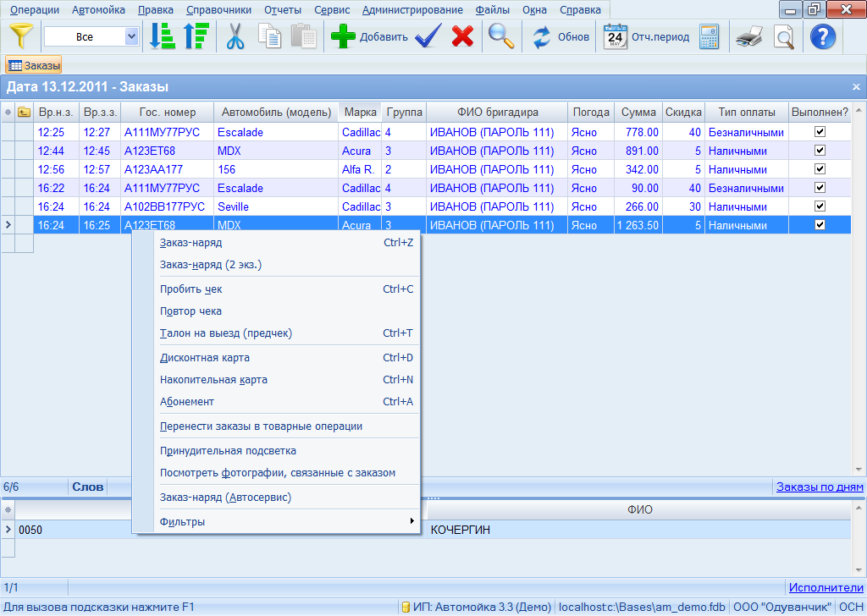The image size is (867, 616).
Task: Open the 'Все' filter dropdown
Action: point(131,37)
